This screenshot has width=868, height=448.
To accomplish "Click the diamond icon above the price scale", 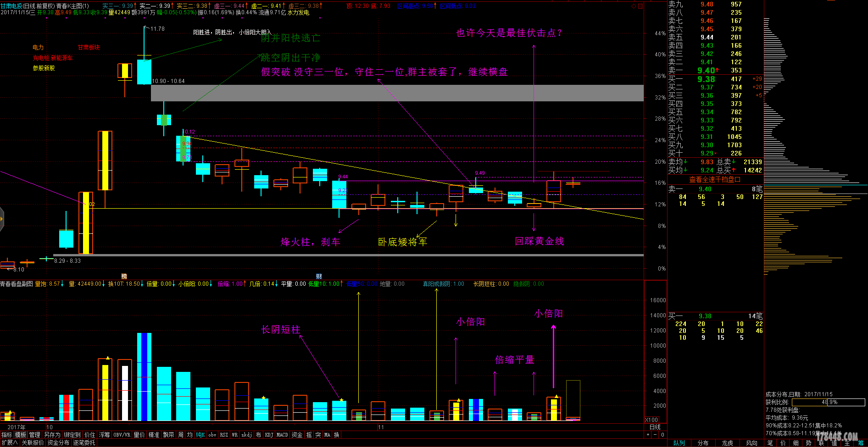I will point(634,6).
